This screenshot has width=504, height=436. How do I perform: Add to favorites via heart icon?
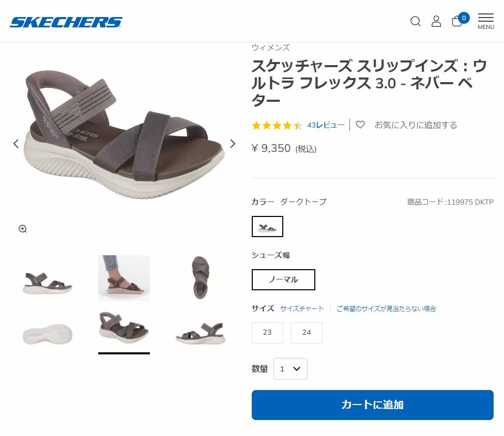click(360, 124)
